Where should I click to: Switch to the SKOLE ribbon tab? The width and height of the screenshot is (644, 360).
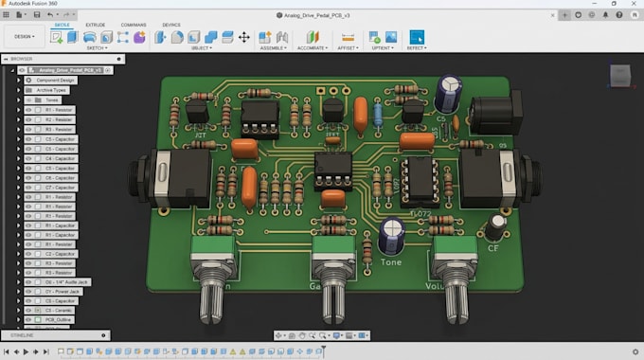click(x=62, y=25)
